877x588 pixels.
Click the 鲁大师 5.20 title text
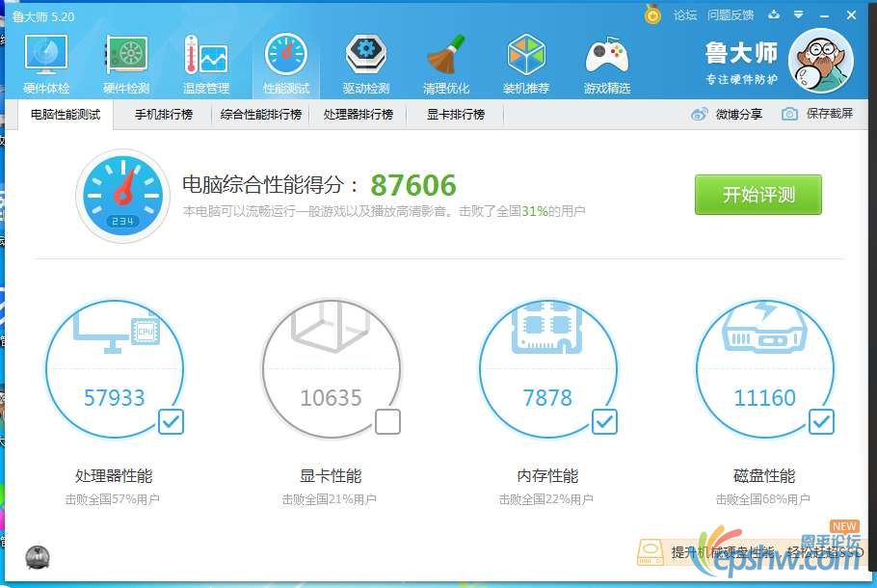(43, 16)
